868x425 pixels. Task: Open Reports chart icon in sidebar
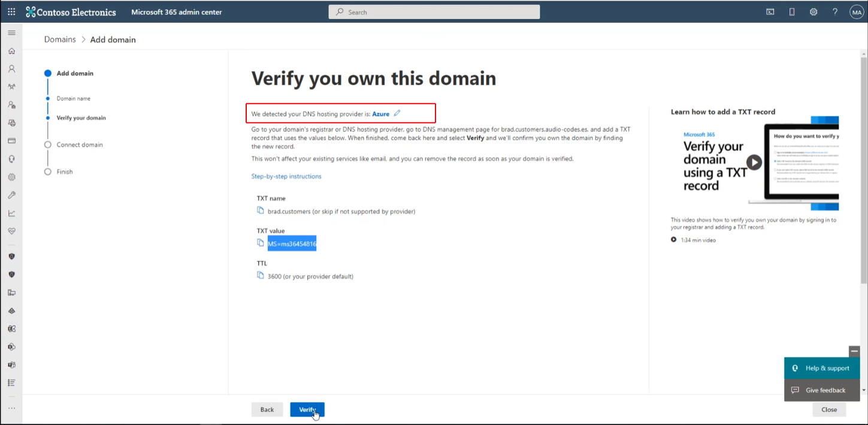click(11, 213)
